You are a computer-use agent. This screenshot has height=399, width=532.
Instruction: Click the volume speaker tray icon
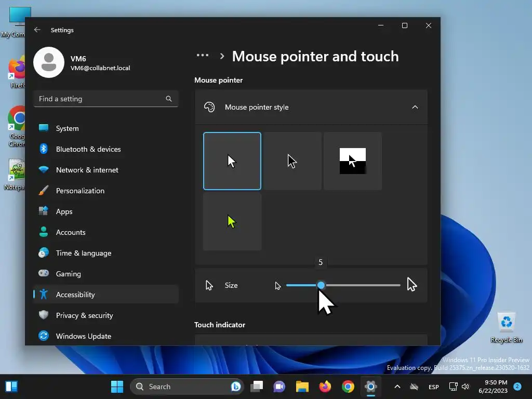tap(465, 387)
